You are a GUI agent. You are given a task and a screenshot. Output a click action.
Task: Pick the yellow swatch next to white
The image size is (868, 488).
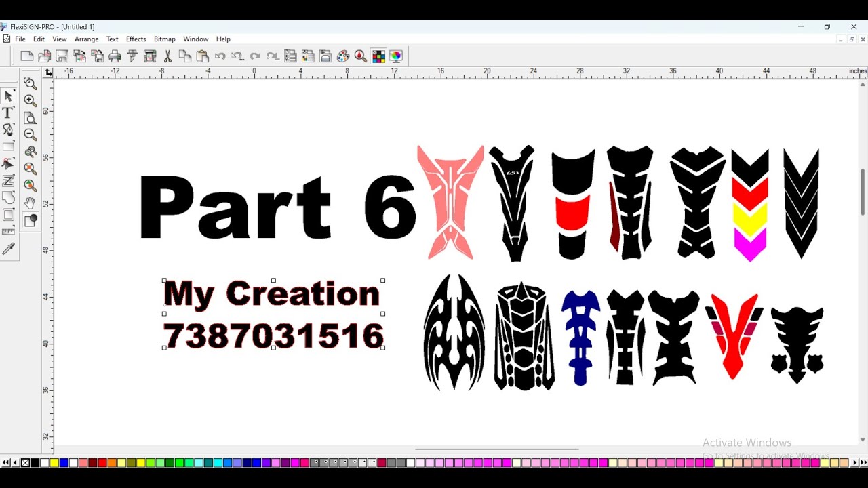(x=54, y=463)
